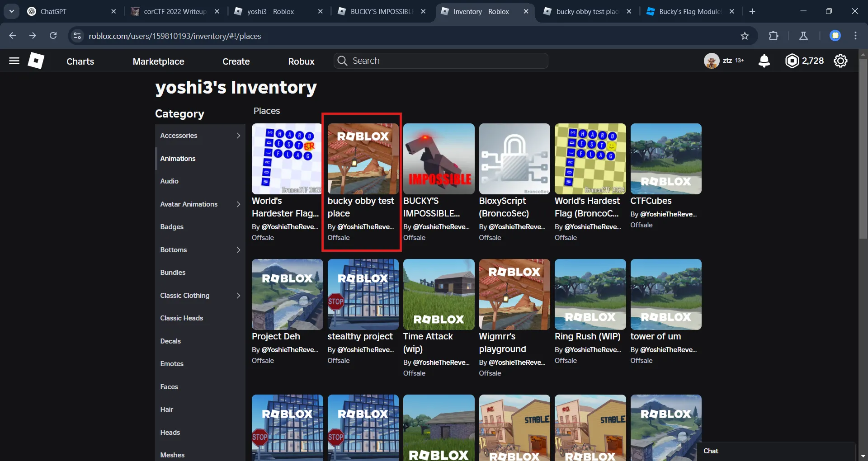Click the ztz avatar profile picture
The height and width of the screenshot is (461, 868).
pyautogui.click(x=712, y=61)
